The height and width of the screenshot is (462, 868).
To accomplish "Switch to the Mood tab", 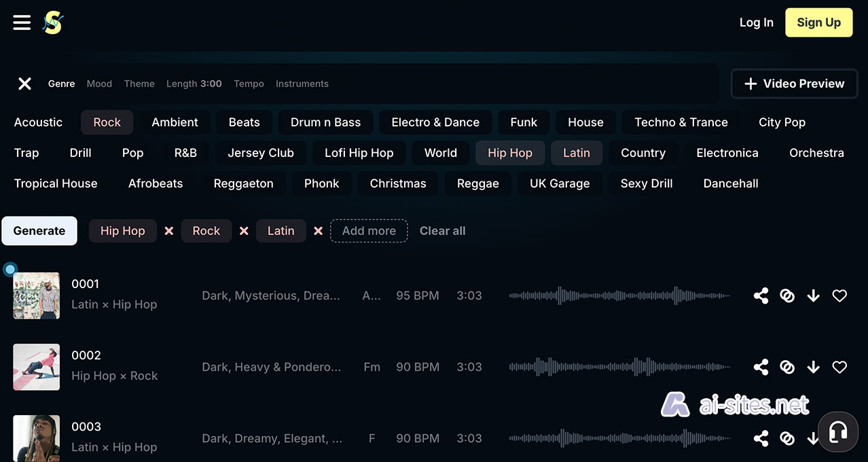I will pos(99,84).
